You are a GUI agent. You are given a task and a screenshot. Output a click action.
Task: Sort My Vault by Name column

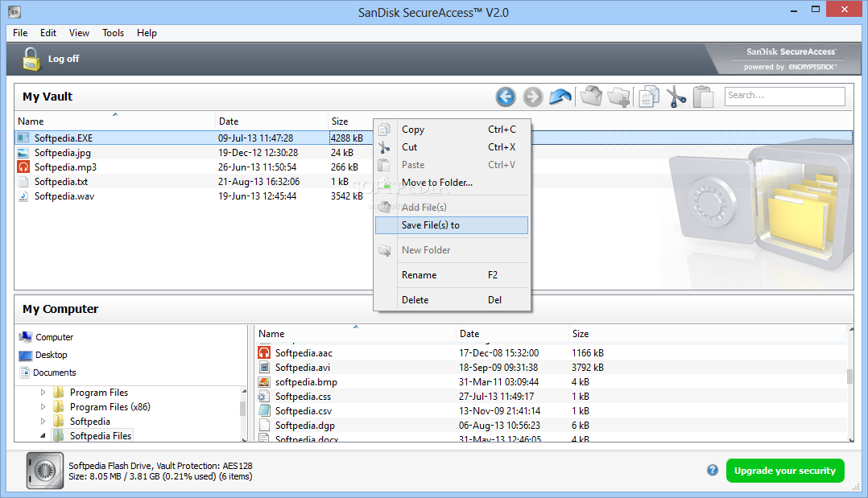tap(115, 121)
